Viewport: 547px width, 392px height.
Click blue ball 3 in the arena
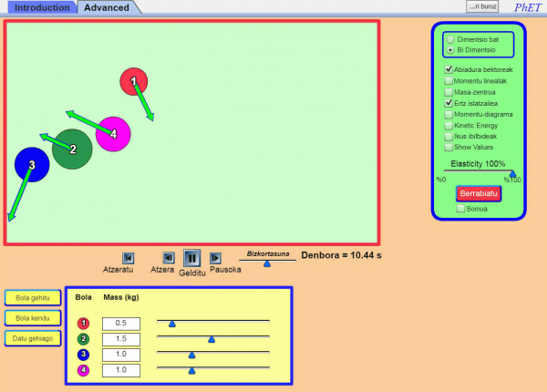tap(32, 164)
